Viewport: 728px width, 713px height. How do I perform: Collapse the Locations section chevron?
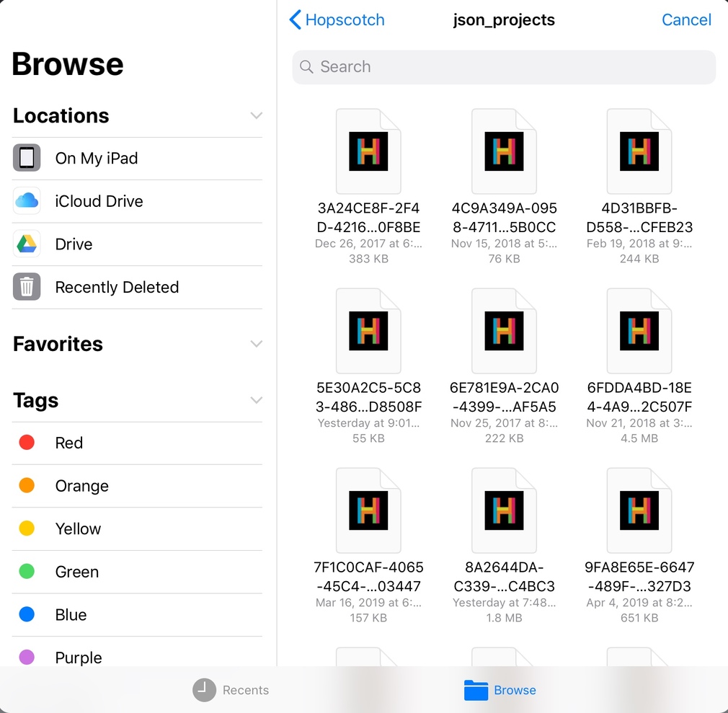click(257, 115)
